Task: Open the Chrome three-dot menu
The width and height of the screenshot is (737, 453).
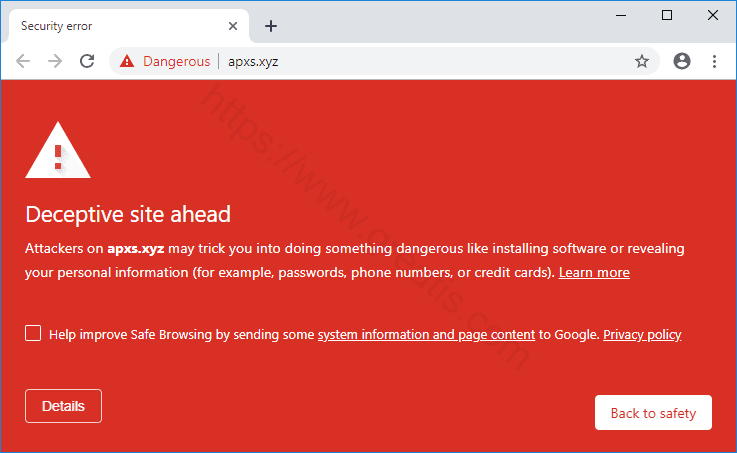Action: [714, 61]
